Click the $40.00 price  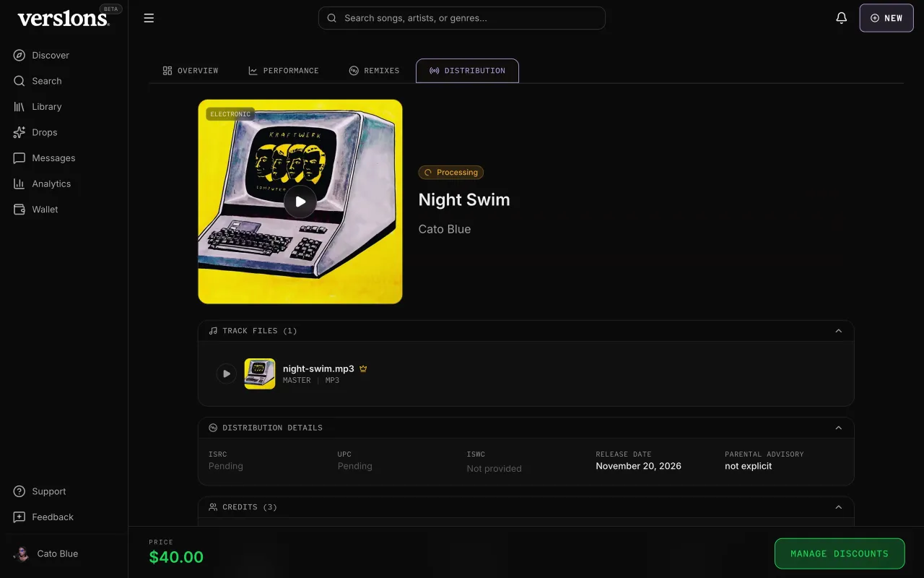[176, 557]
